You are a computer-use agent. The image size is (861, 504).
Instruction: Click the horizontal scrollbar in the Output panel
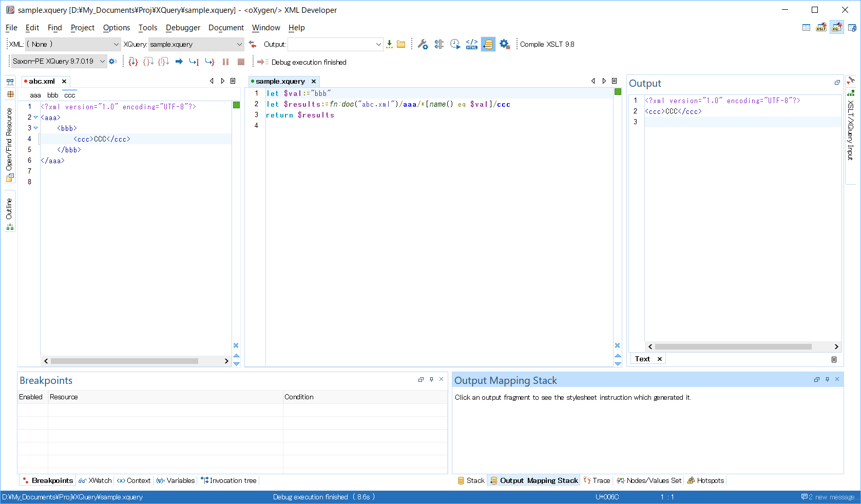[x=733, y=347]
